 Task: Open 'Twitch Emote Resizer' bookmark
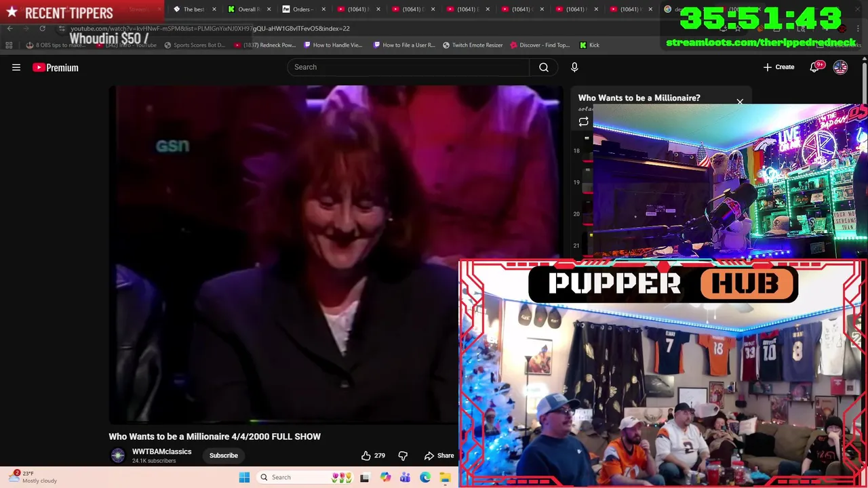473,45
